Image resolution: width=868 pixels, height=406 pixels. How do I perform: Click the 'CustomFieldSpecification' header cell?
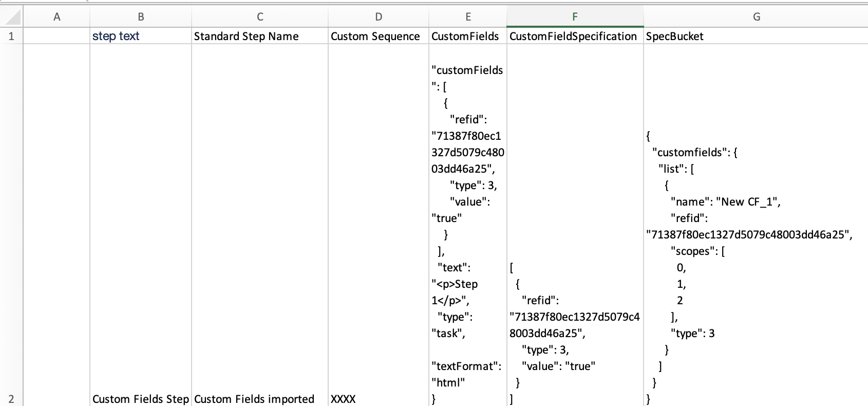tap(575, 36)
